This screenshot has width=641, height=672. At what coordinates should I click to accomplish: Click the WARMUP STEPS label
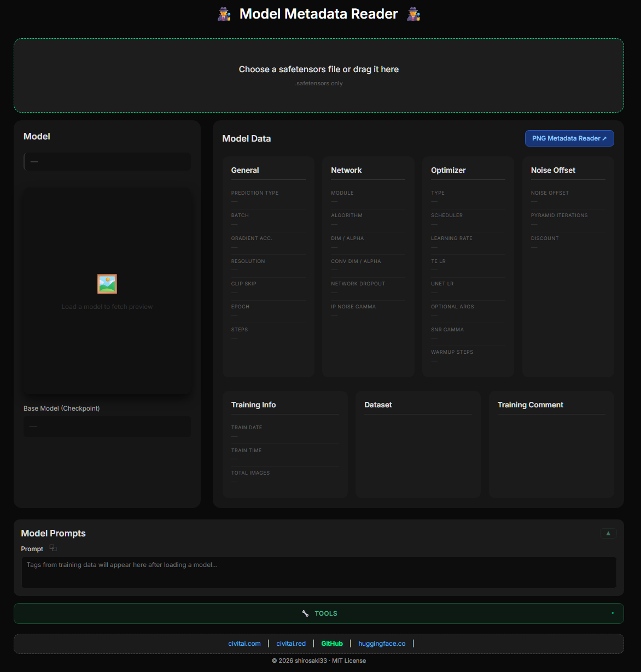[x=452, y=352]
